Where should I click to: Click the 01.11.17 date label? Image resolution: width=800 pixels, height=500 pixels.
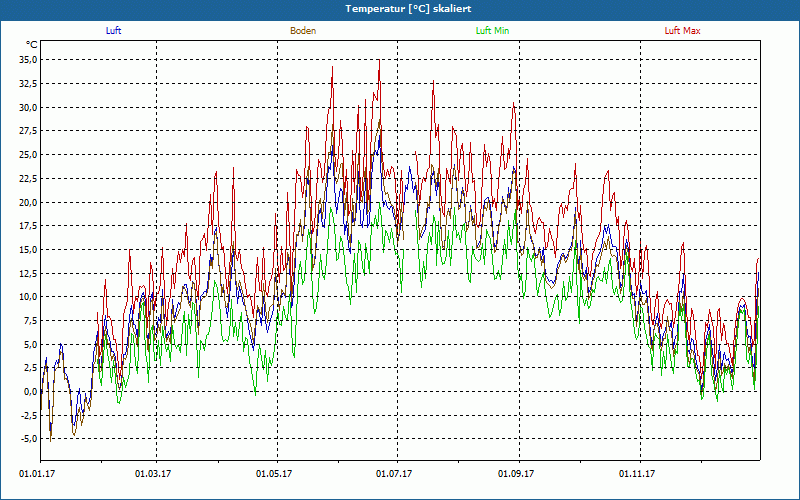(637, 474)
